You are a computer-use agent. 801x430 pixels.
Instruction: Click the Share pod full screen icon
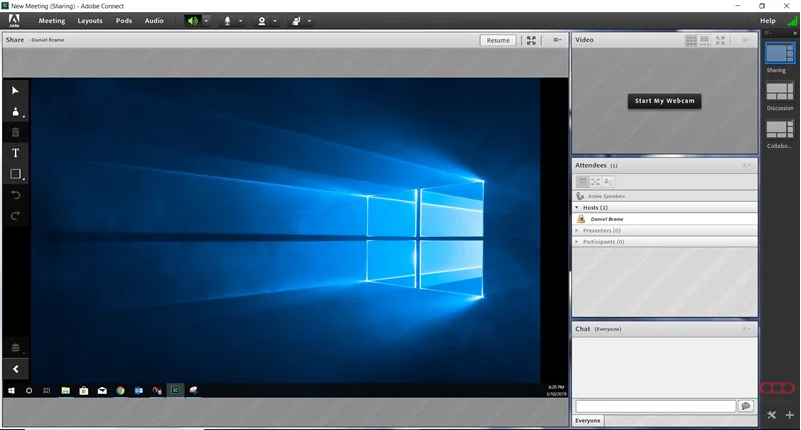click(x=532, y=40)
